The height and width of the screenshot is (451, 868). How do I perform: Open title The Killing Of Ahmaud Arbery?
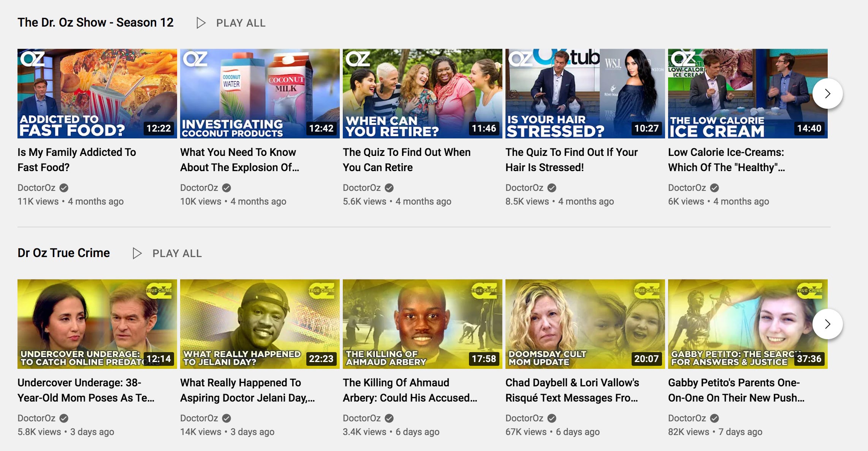(x=410, y=390)
